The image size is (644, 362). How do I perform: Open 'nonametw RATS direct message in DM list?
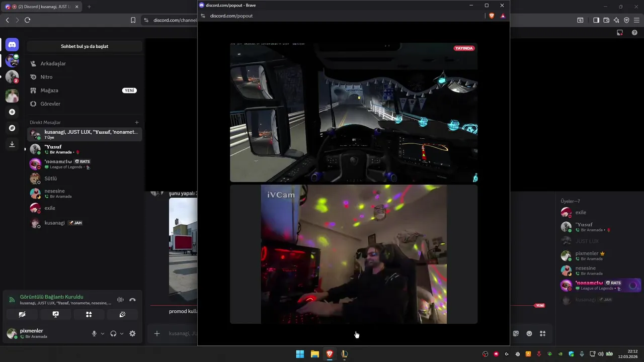click(85, 164)
